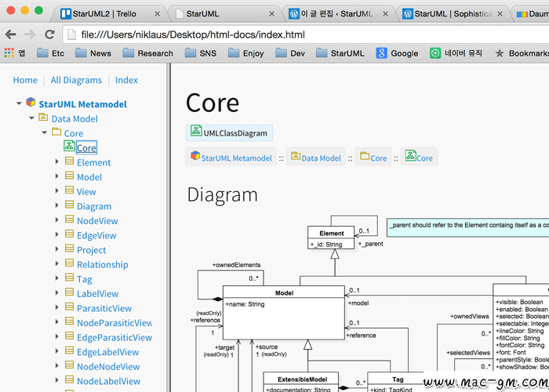
Task: Open the Research bookmarks folder
Action: point(148,53)
